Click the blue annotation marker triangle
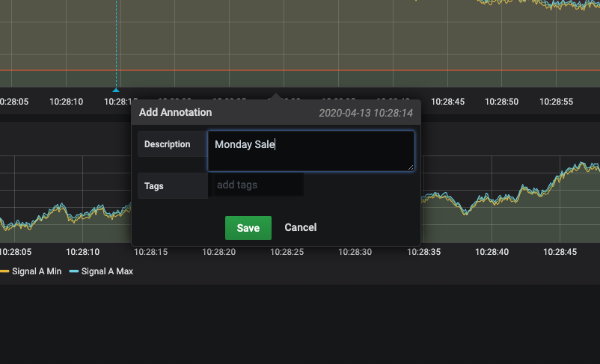This screenshot has height=364, width=600. (116, 90)
